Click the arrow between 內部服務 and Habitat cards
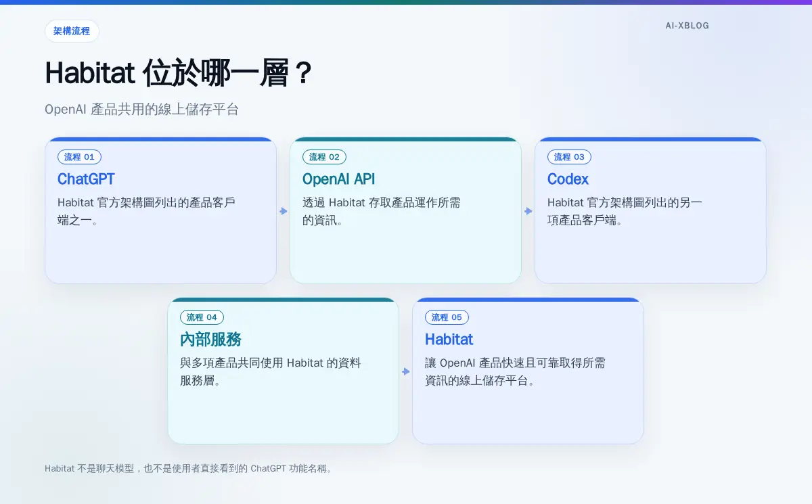This screenshot has width=812, height=504. (x=406, y=371)
